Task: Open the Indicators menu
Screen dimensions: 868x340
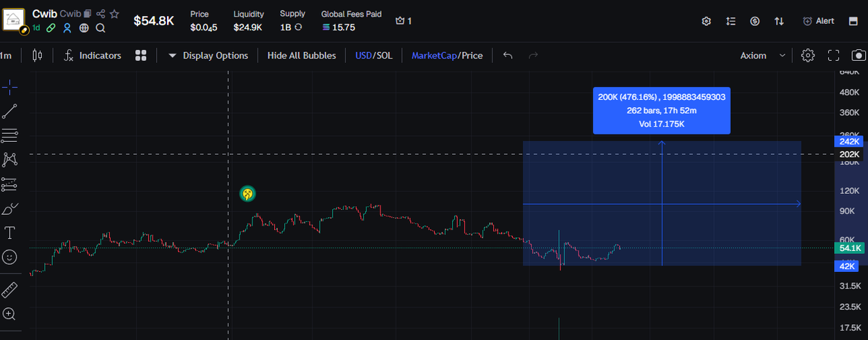Action: (x=93, y=55)
